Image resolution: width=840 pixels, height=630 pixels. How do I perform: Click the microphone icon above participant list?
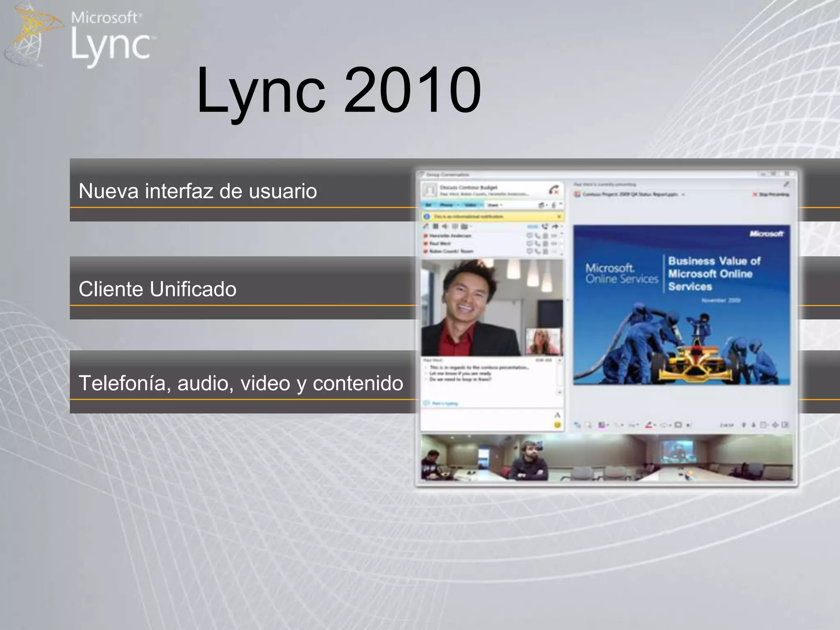[x=427, y=226]
